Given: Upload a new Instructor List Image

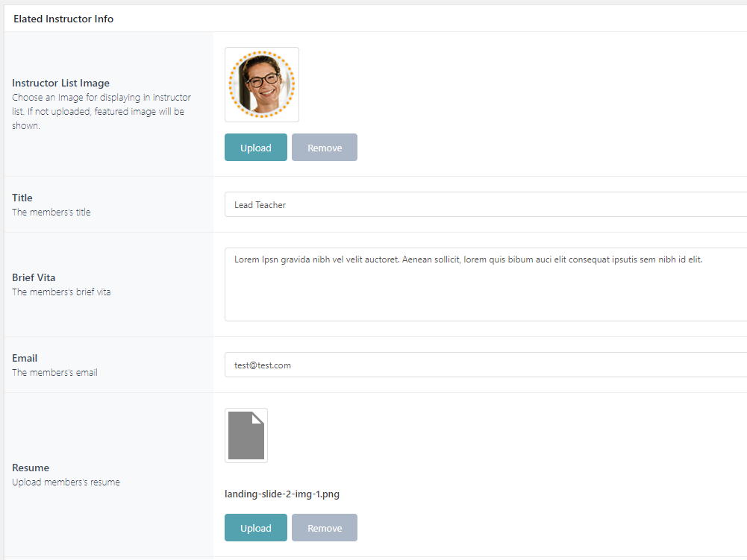Looking at the screenshot, I should click(x=255, y=148).
